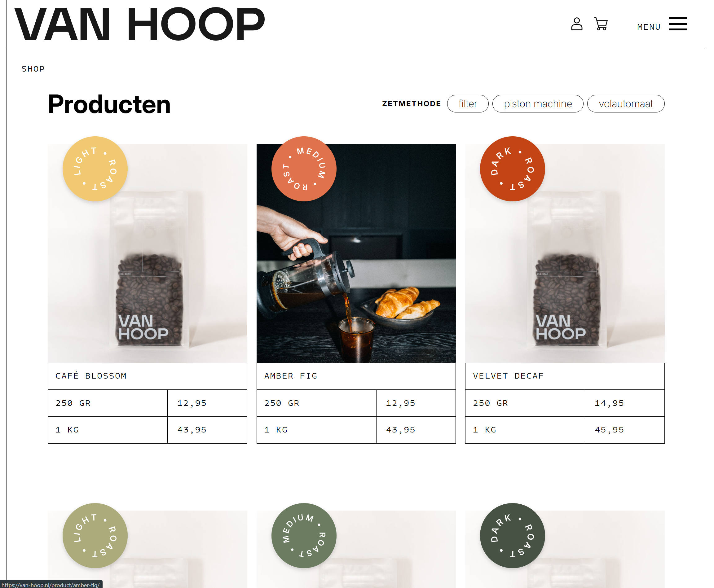Click the green Medium Roast badge
The width and height of the screenshot is (714, 588).
(304, 536)
